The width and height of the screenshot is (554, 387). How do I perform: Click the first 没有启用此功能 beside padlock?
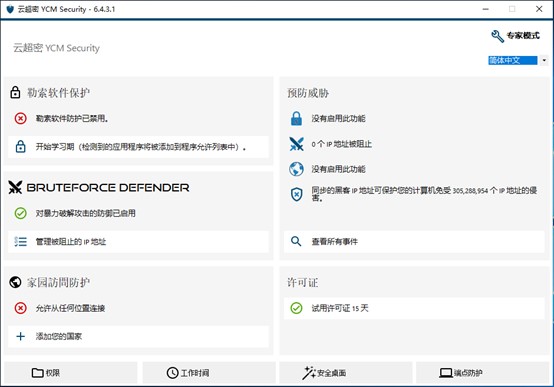point(338,118)
